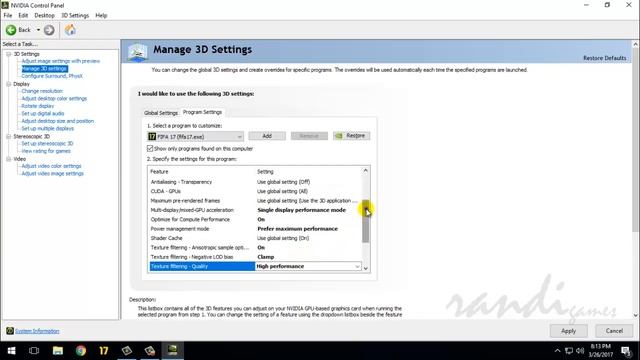Viewport: 640px width, 360px height.
Task: Toggle Show only programs found on this computer
Action: point(150,149)
